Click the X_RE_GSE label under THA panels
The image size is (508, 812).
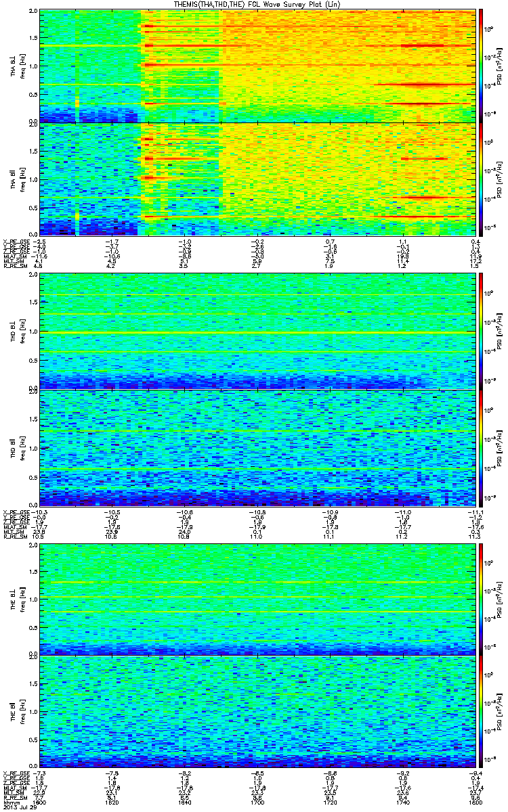point(17,241)
